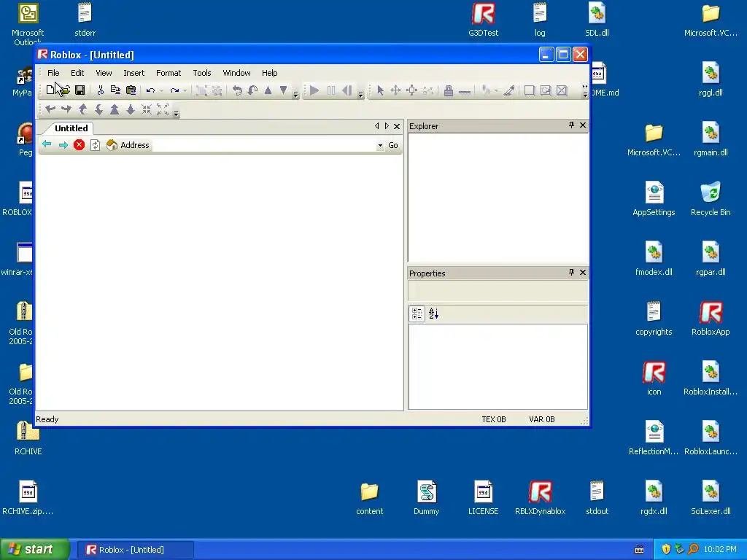Click the camera pan left arrow icon
The width and height of the screenshot is (747, 560).
[x=50, y=109]
